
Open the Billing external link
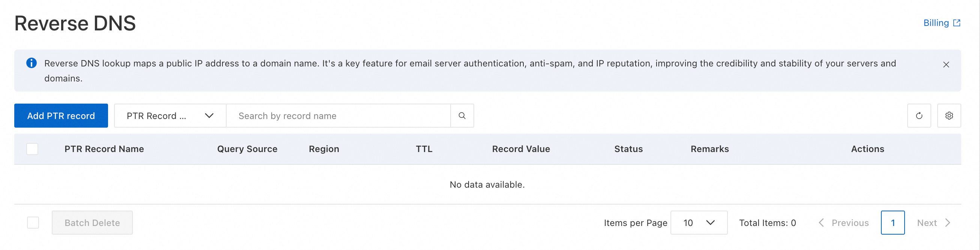click(x=942, y=23)
